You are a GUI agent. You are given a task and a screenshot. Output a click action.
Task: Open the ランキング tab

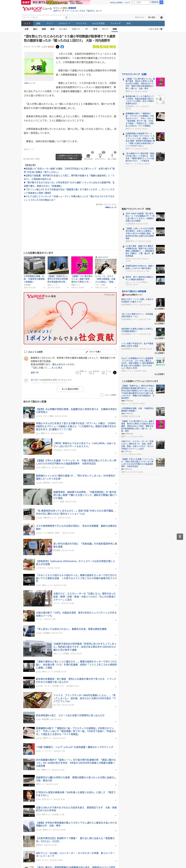115,24
